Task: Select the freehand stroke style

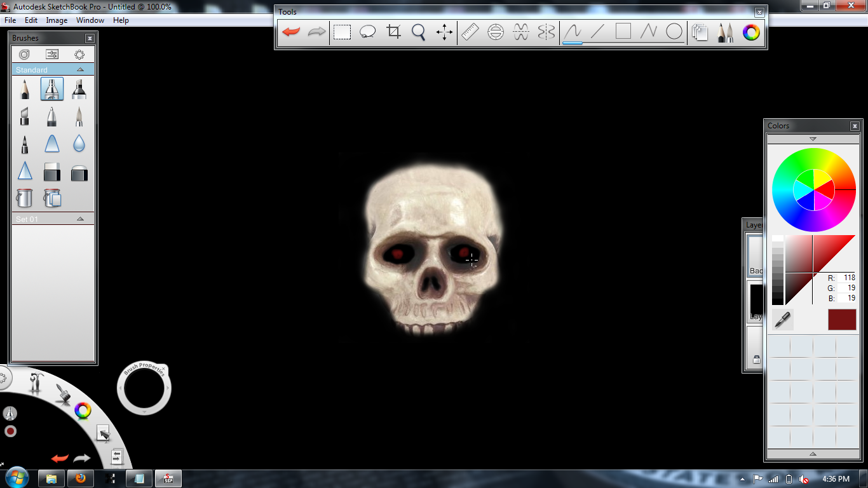Action: pyautogui.click(x=573, y=32)
